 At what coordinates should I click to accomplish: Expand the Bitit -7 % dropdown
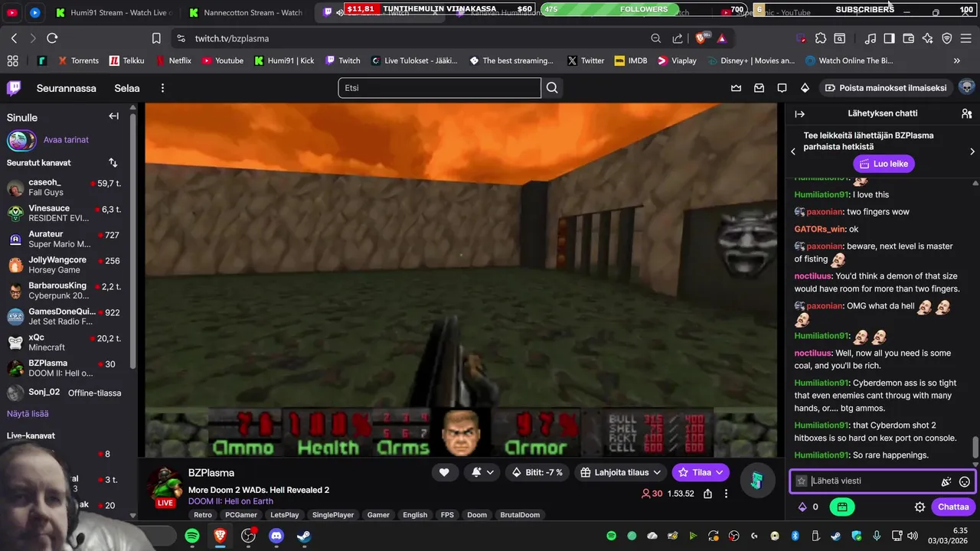[x=537, y=472]
